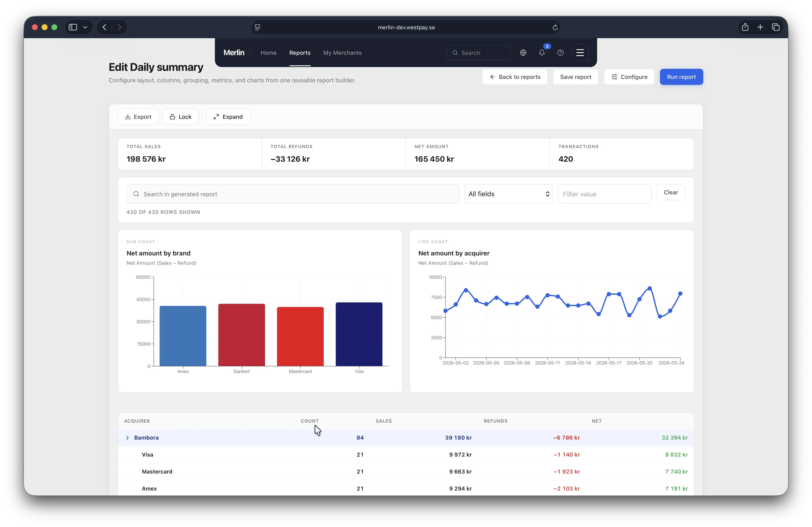This screenshot has width=812, height=527.
Task: Export the report
Action: pos(138,117)
